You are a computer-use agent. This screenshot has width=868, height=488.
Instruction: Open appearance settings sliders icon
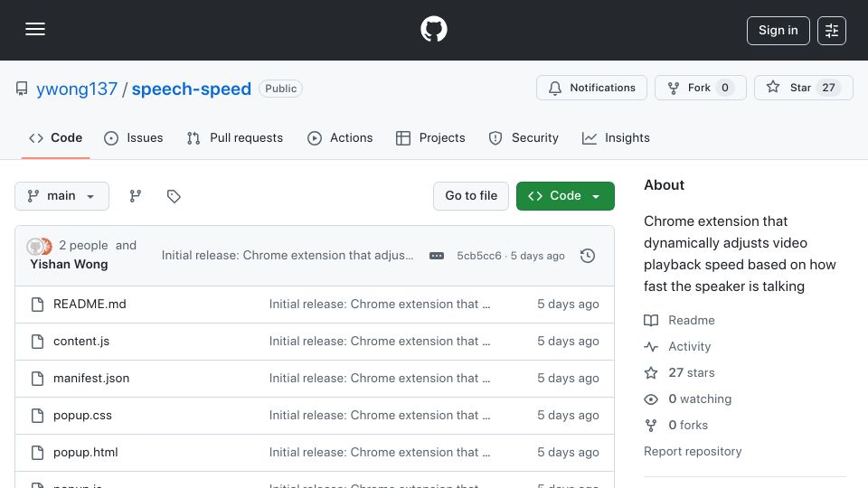[x=832, y=31]
